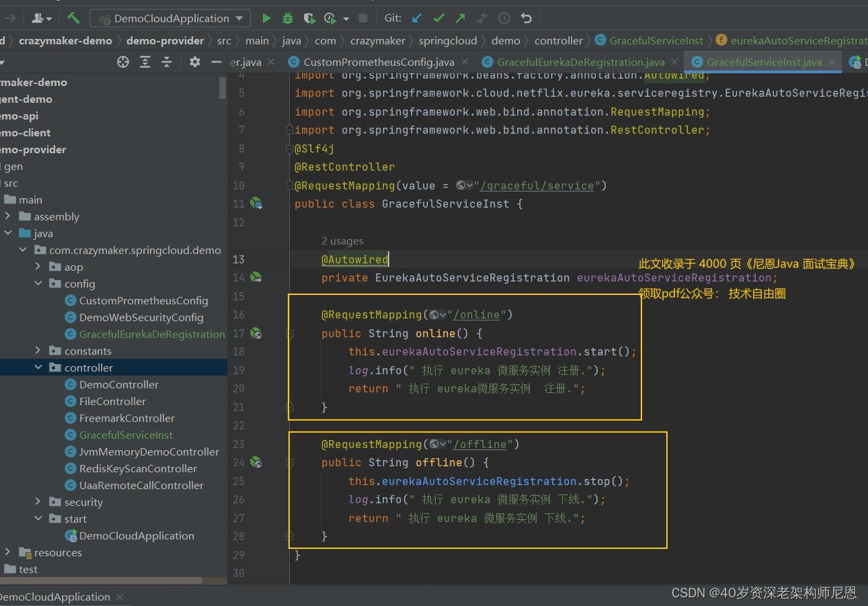Switch to GracefulEurekaDeRegistration.java tab
868x606 pixels.
[x=580, y=62]
